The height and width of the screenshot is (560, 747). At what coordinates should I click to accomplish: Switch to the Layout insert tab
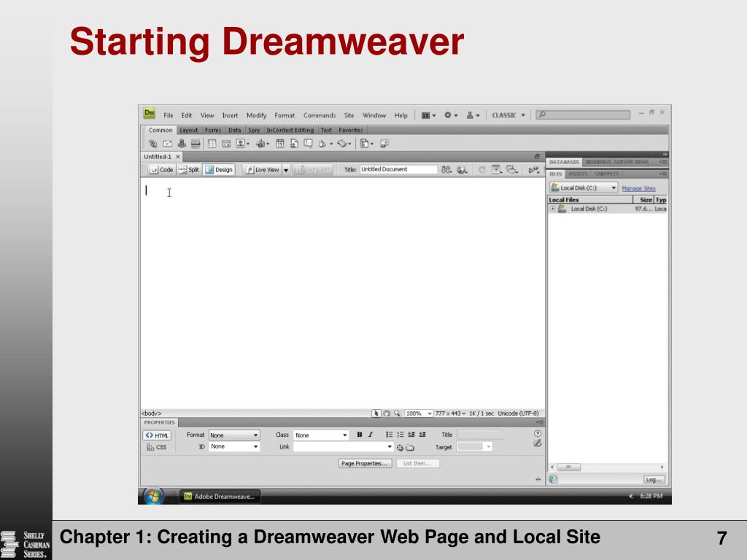(189, 130)
